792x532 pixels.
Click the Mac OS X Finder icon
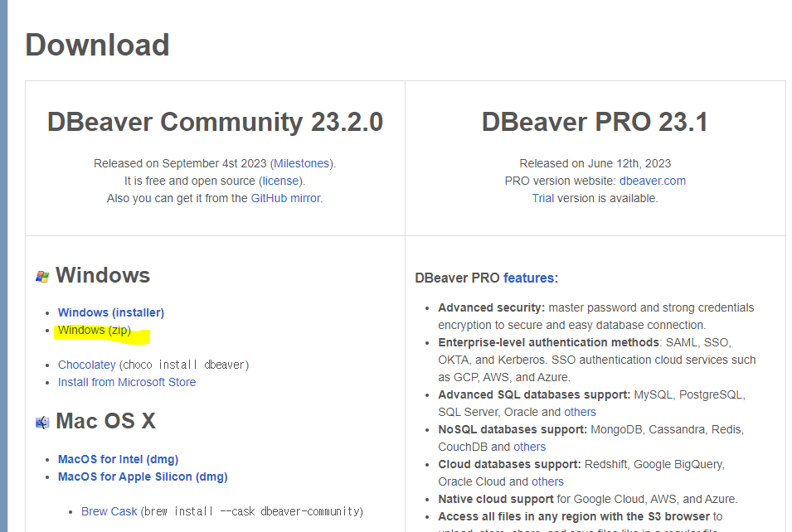(x=42, y=422)
